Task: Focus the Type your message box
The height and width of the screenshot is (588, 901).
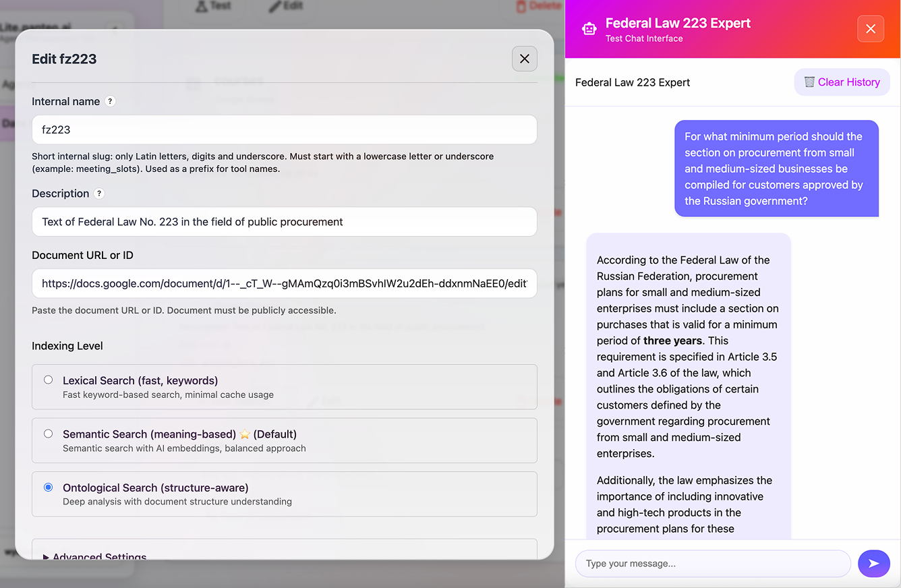Action: click(712, 563)
